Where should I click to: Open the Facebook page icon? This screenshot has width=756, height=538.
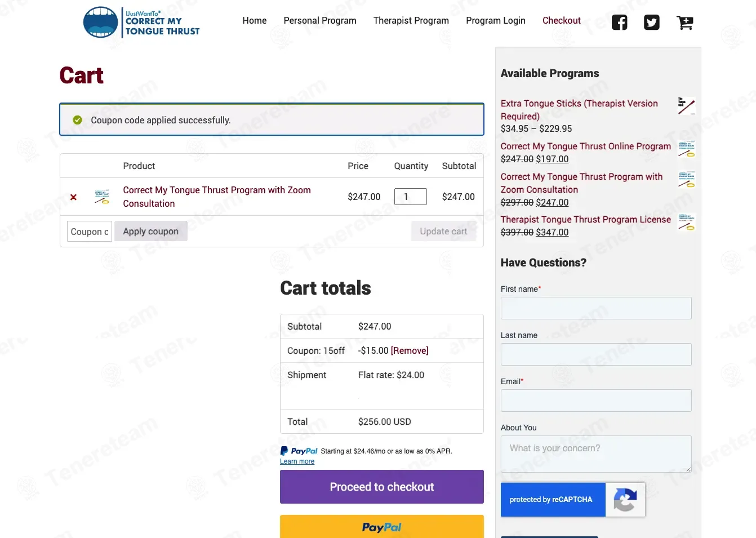click(x=619, y=23)
